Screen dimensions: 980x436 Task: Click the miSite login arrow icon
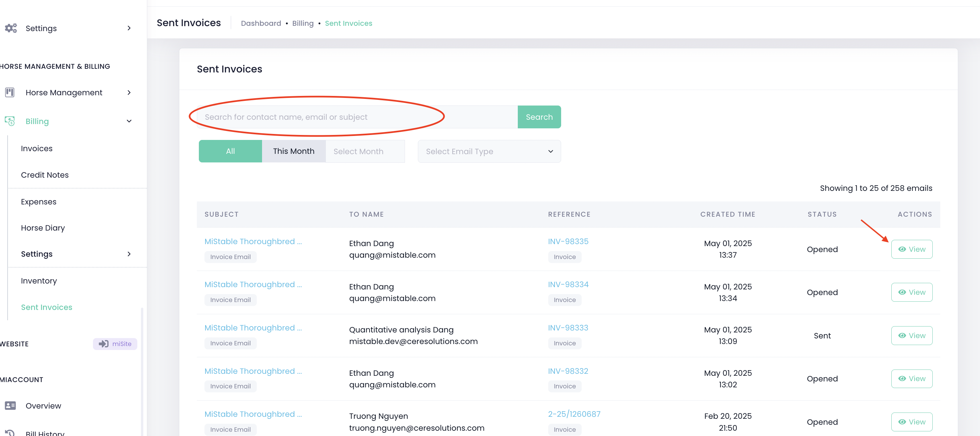click(x=104, y=344)
